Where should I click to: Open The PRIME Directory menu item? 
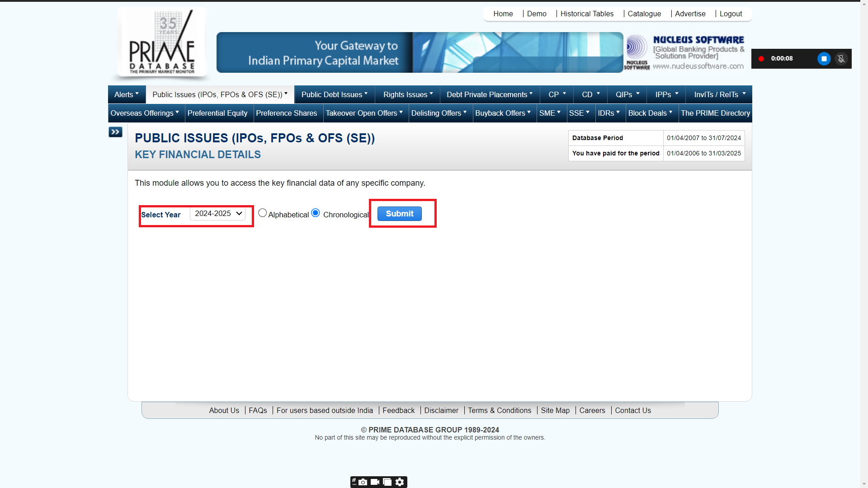click(715, 113)
